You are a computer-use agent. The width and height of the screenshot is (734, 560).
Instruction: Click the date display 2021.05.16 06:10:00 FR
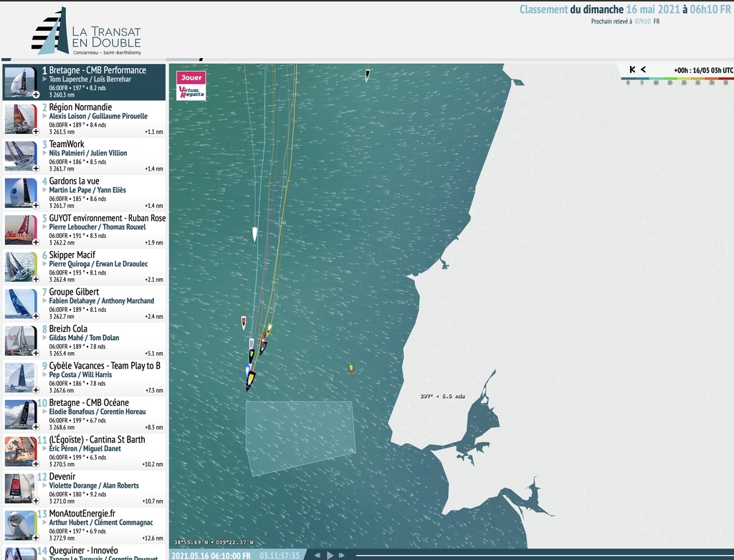coord(211,556)
